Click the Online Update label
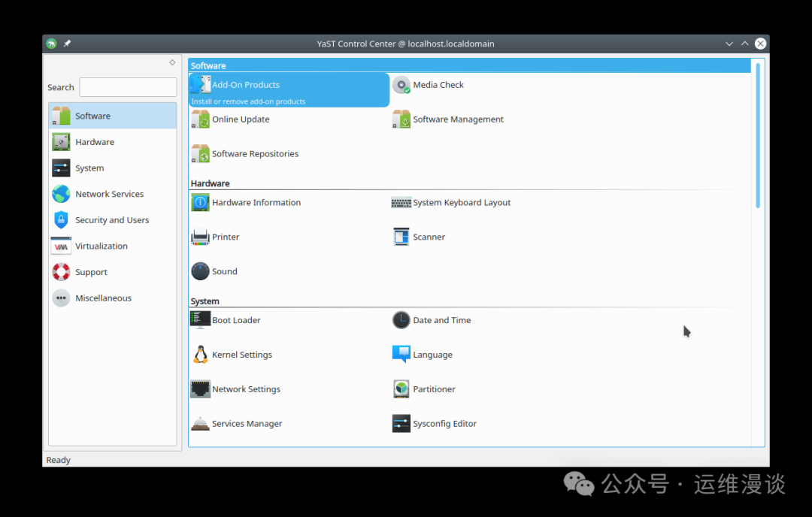 [241, 119]
